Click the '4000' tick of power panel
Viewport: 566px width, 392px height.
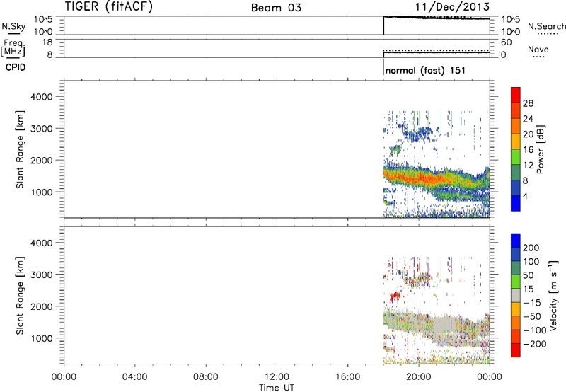point(41,97)
